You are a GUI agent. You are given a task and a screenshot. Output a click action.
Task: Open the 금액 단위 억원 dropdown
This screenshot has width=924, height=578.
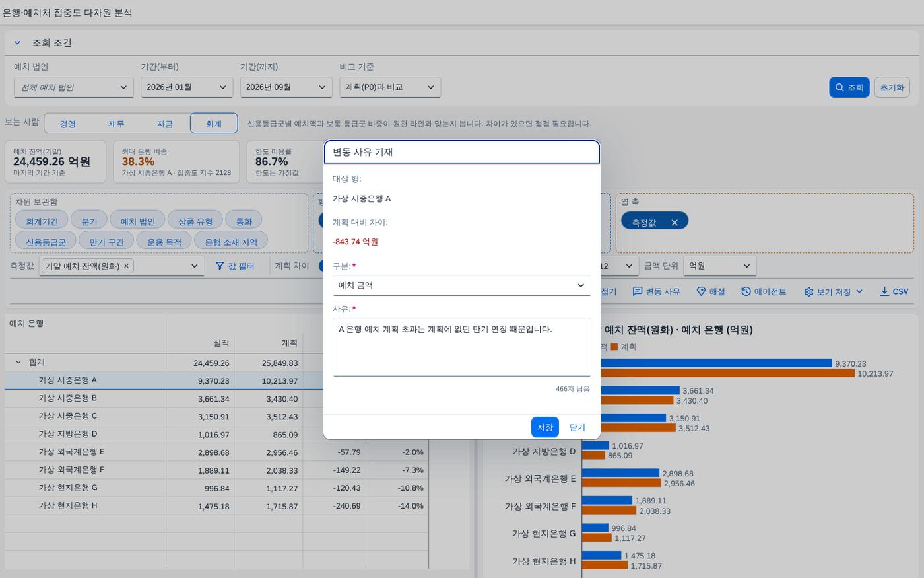(x=719, y=266)
